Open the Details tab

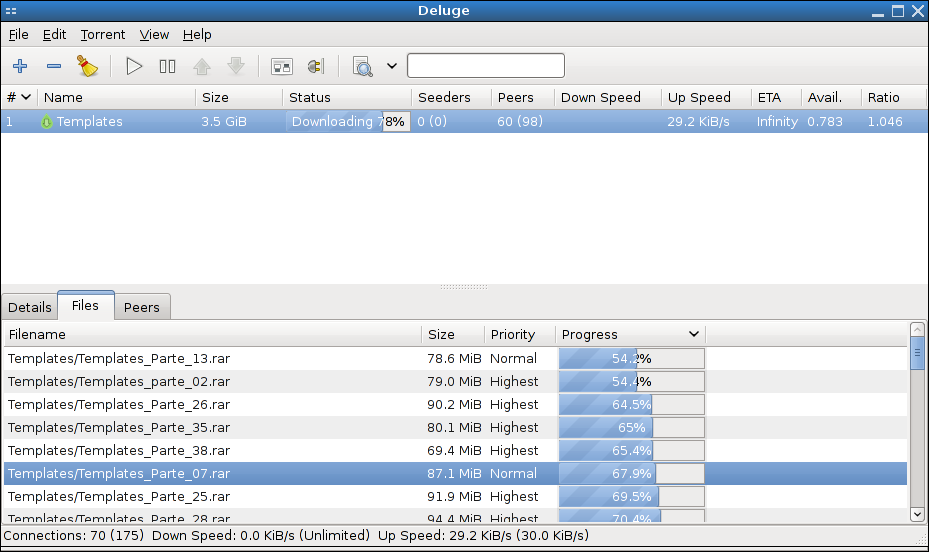(x=30, y=307)
